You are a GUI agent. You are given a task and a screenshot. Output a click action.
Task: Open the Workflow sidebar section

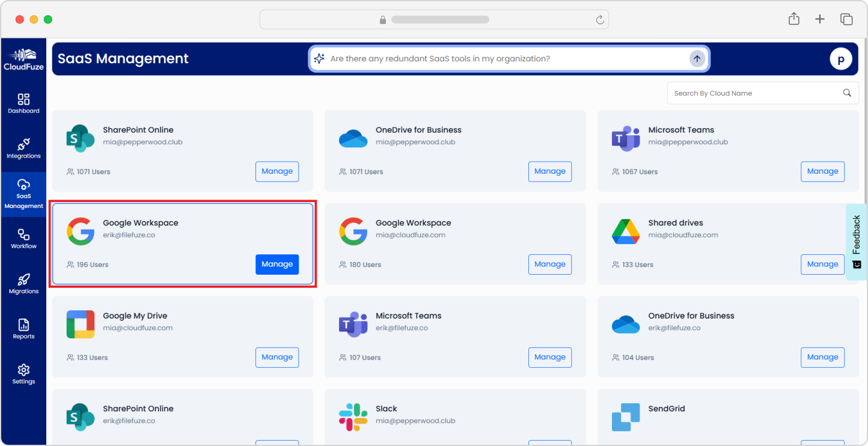point(23,239)
